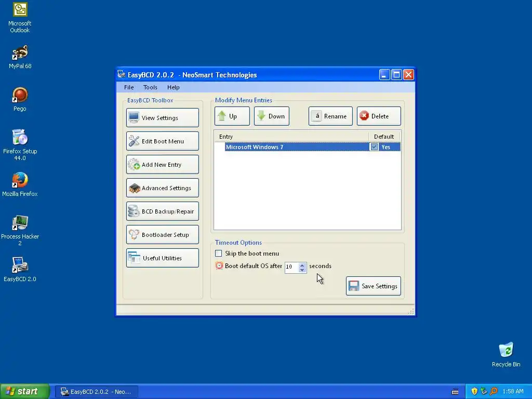The height and width of the screenshot is (399, 532).
Task: Click EasyBCD 2.0.2 taskbar button
Action: [x=96, y=392]
